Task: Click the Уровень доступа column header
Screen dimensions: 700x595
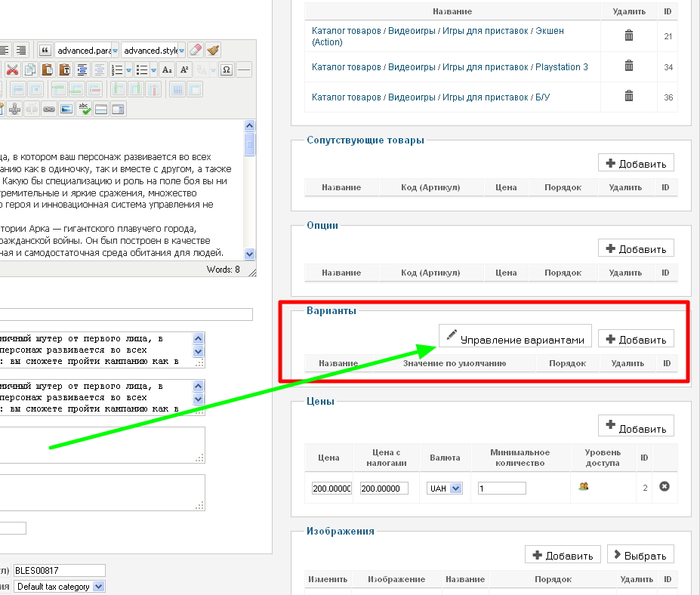Action: (x=603, y=458)
